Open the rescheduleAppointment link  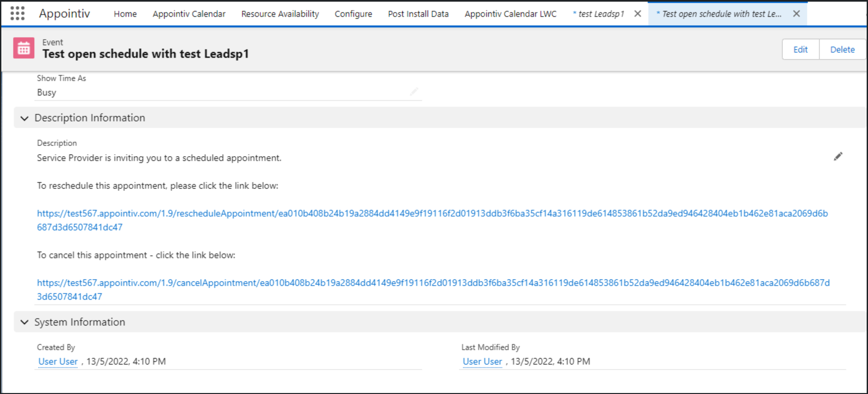click(432, 220)
